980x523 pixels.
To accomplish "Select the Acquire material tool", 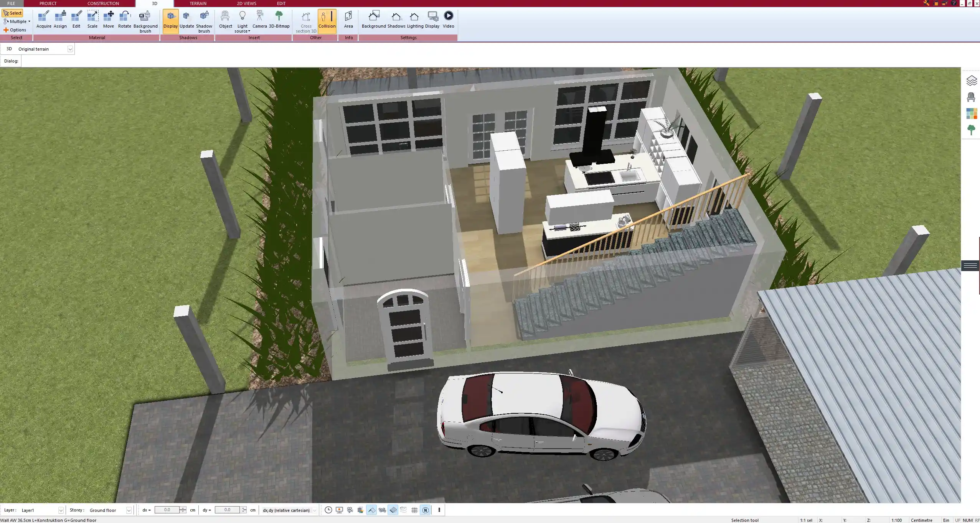I will pos(44,19).
